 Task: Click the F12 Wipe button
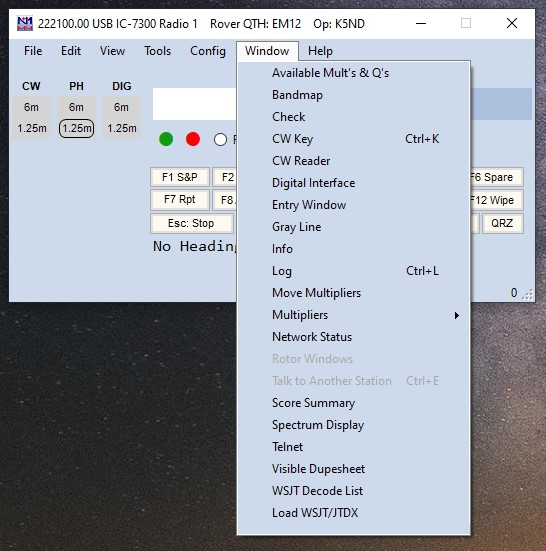coord(496,200)
